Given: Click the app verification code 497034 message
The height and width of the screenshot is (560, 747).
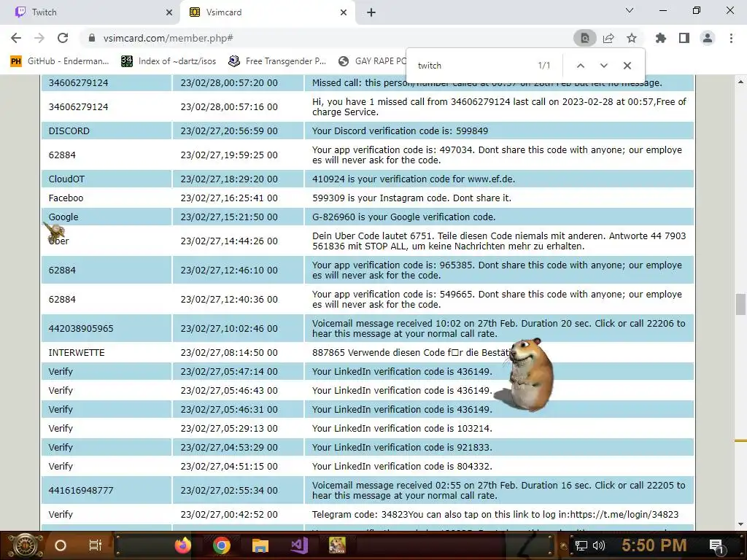Looking at the screenshot, I should pos(499,155).
